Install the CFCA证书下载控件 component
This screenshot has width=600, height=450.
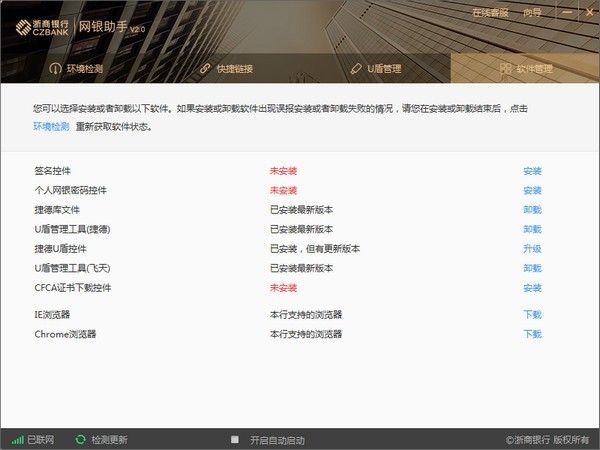coord(532,288)
